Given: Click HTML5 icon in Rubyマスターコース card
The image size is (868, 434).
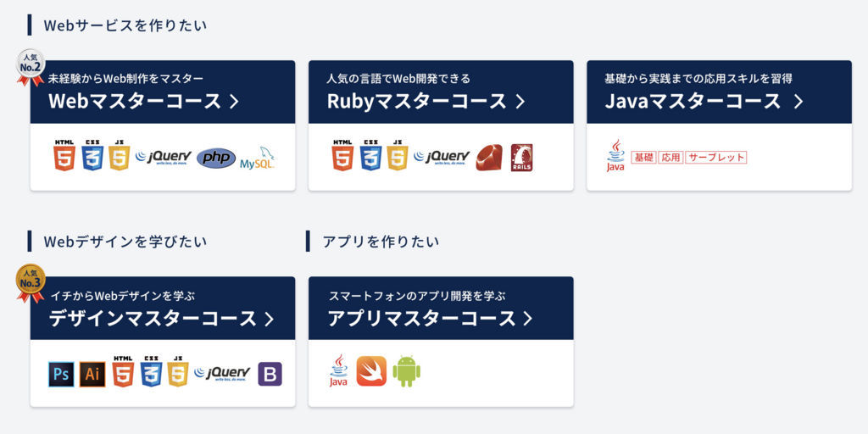Looking at the screenshot, I should (342, 155).
